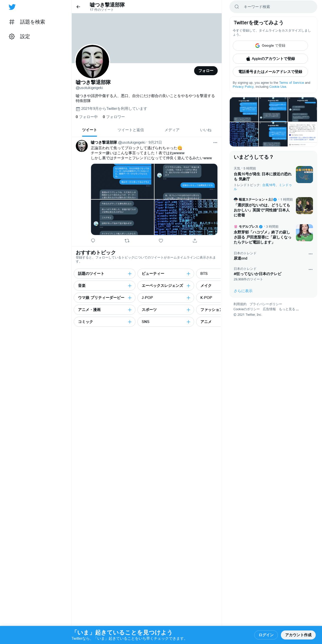Viewport: 322px width, 644px height.
Task: Click the さらに表示 link
Action: pos(243,291)
